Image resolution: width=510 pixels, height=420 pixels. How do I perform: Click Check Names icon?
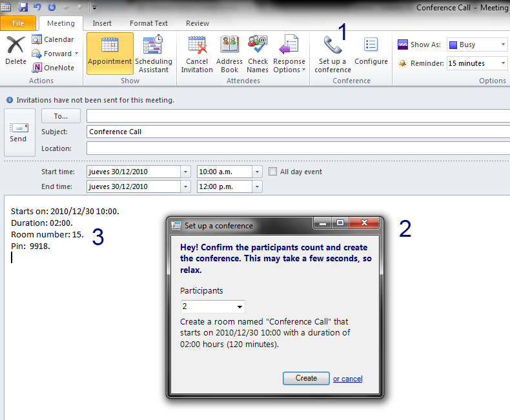[x=258, y=45]
